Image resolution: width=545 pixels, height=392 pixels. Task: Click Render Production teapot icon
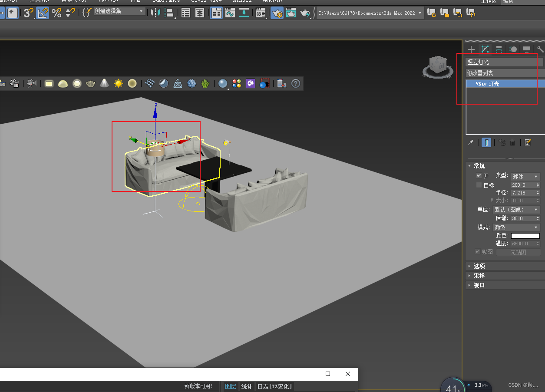click(305, 13)
